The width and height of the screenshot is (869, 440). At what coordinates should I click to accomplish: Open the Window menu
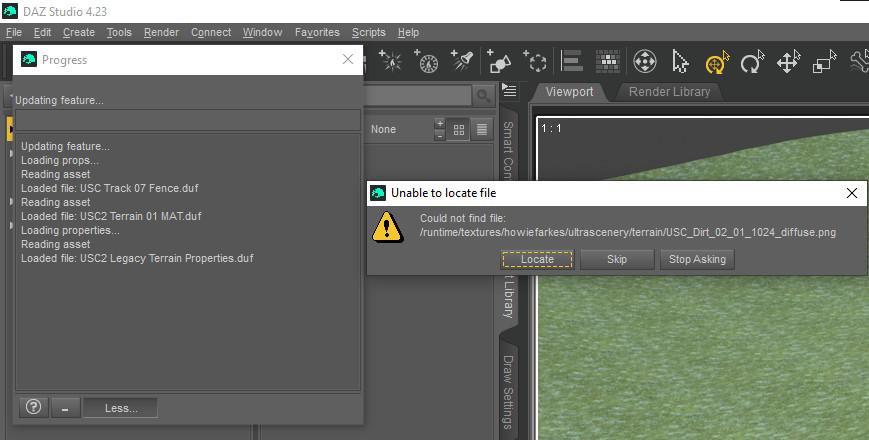click(x=263, y=32)
